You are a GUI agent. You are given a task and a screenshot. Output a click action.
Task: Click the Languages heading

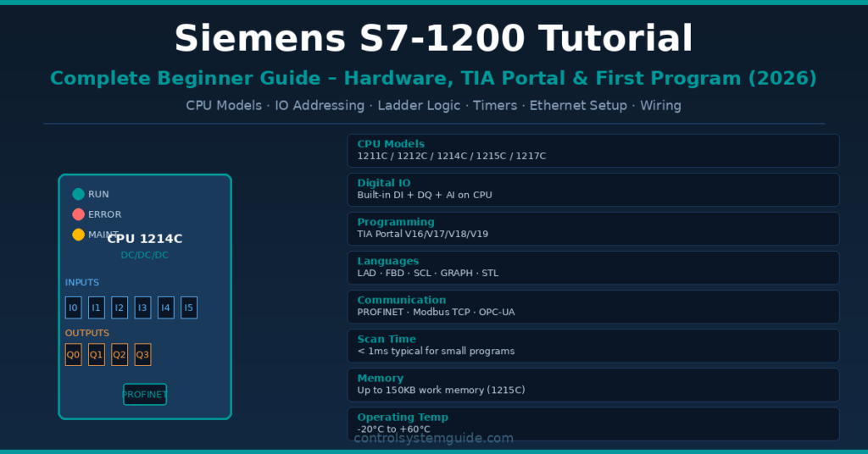[x=388, y=261]
